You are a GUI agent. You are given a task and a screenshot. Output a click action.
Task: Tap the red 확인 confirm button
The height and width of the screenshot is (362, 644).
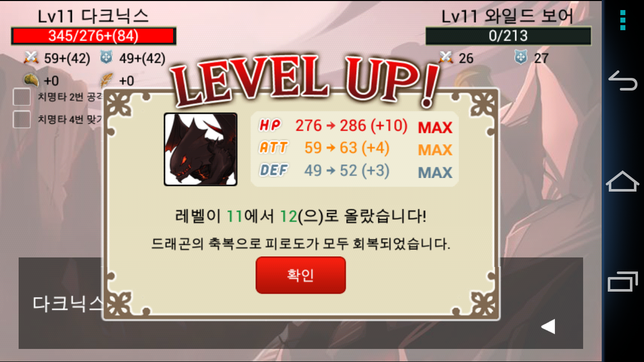(300, 275)
